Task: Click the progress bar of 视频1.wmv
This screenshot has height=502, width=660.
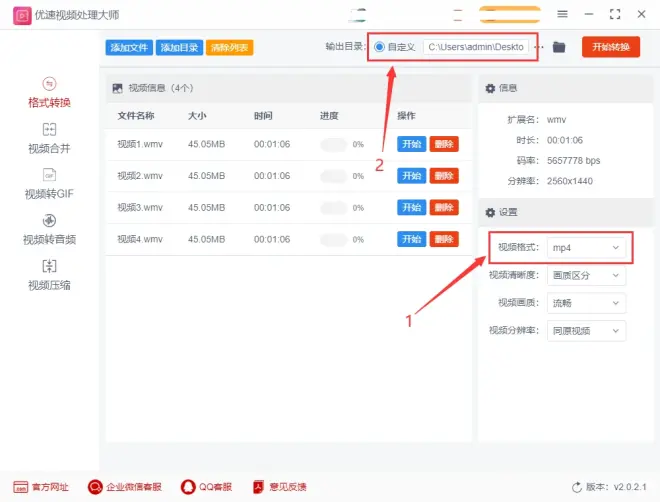Action: [x=334, y=144]
